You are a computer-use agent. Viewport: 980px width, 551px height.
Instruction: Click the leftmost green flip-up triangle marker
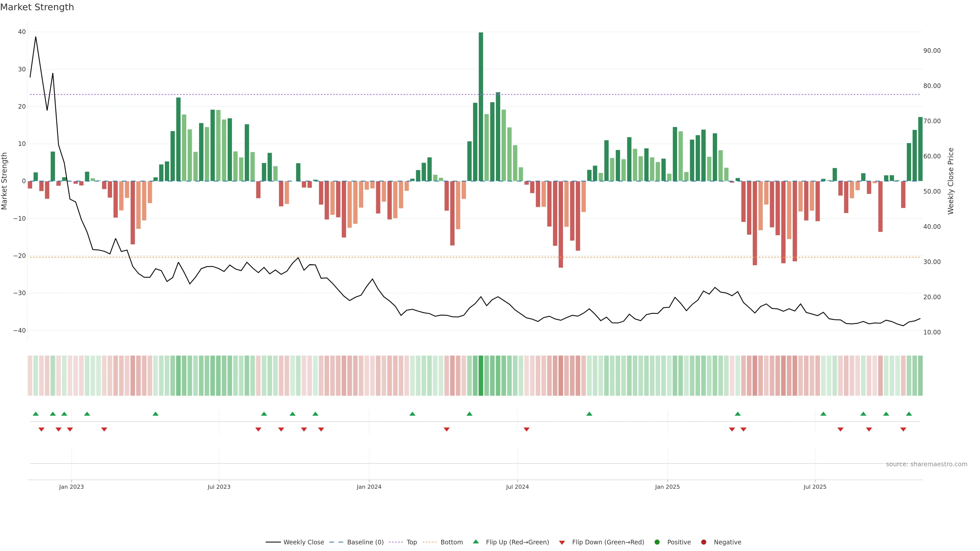point(36,414)
